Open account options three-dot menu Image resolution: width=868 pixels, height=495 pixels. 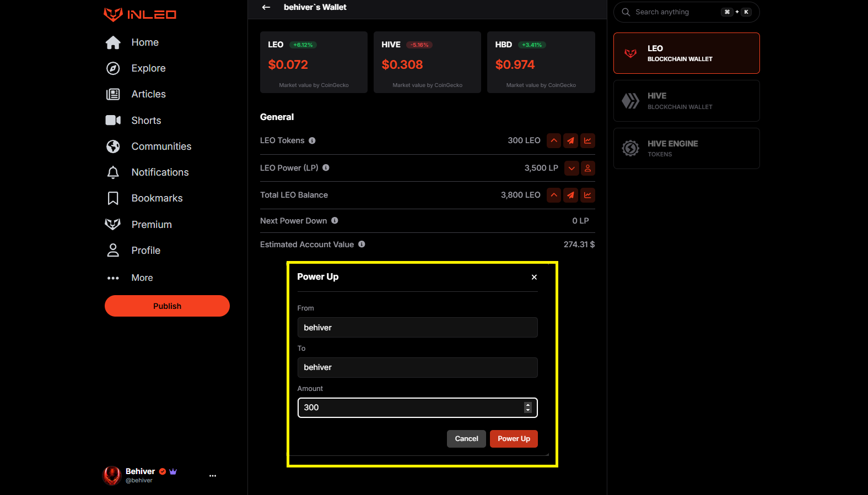tap(213, 476)
